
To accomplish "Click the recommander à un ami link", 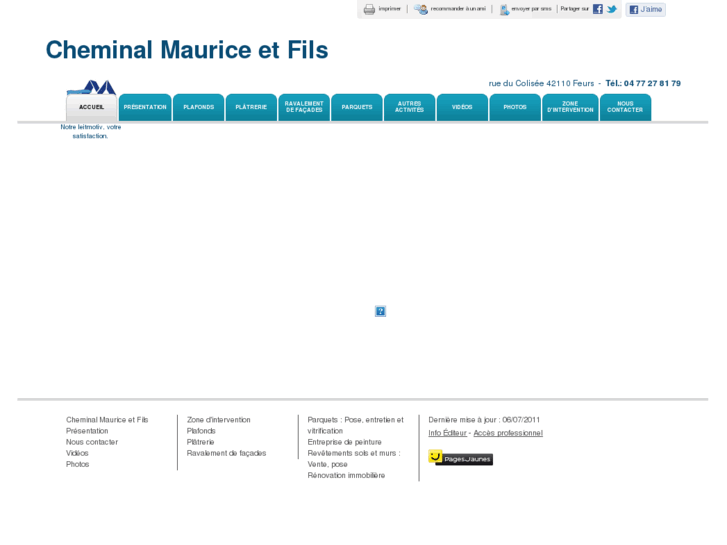I will coord(458,9).
